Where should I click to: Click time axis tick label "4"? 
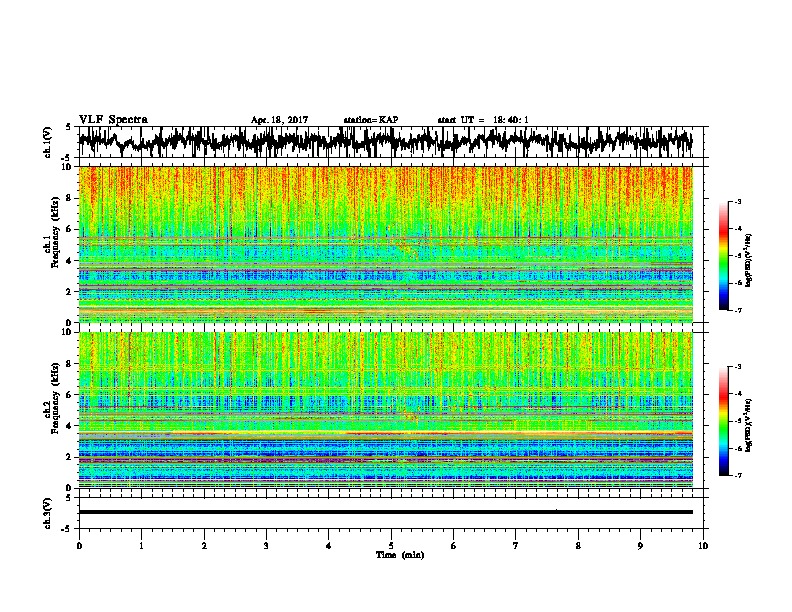329,546
